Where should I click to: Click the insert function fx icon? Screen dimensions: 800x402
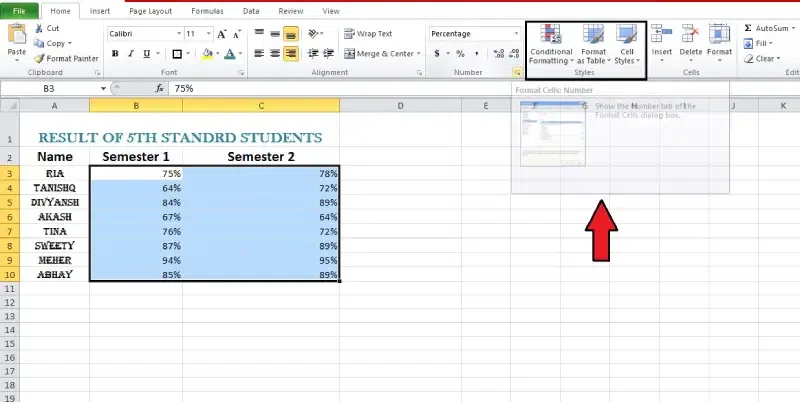(160, 89)
